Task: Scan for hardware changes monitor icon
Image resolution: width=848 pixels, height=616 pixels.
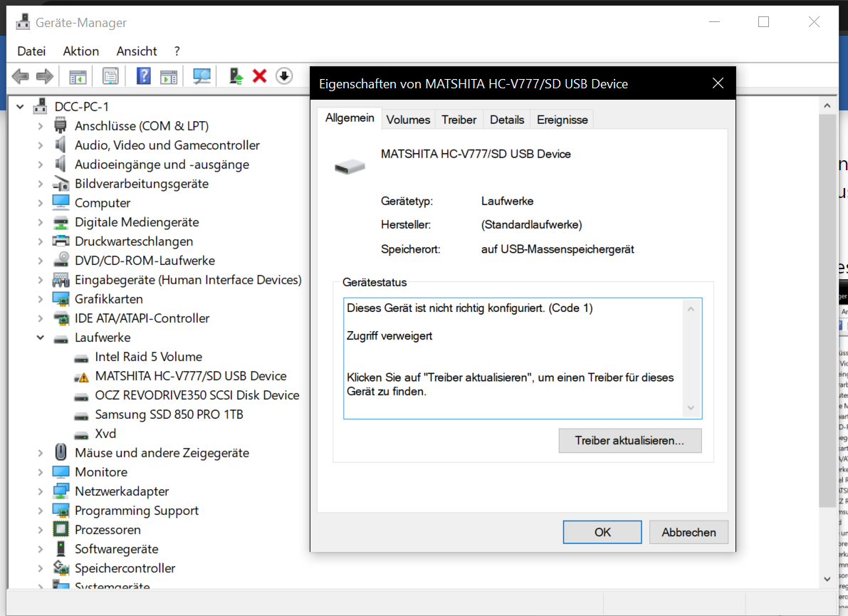Action: [x=201, y=76]
